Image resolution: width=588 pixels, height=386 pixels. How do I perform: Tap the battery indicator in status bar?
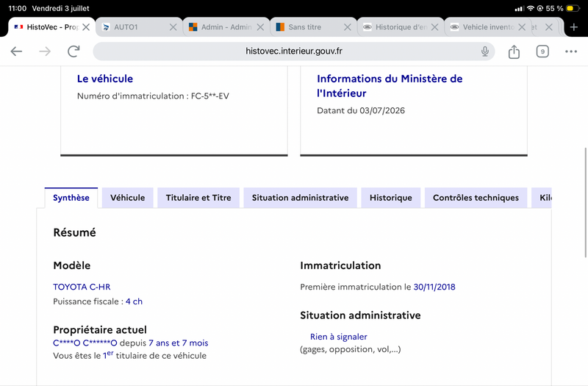coord(573,8)
